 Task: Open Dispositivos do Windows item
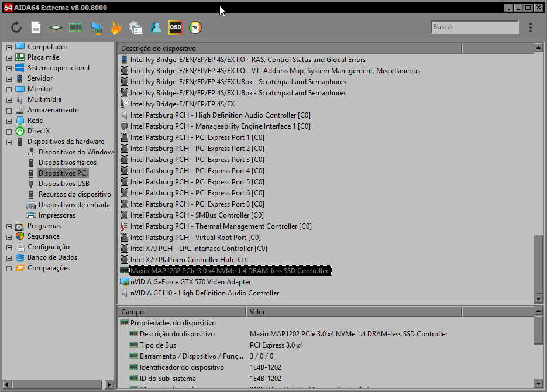coord(76,152)
